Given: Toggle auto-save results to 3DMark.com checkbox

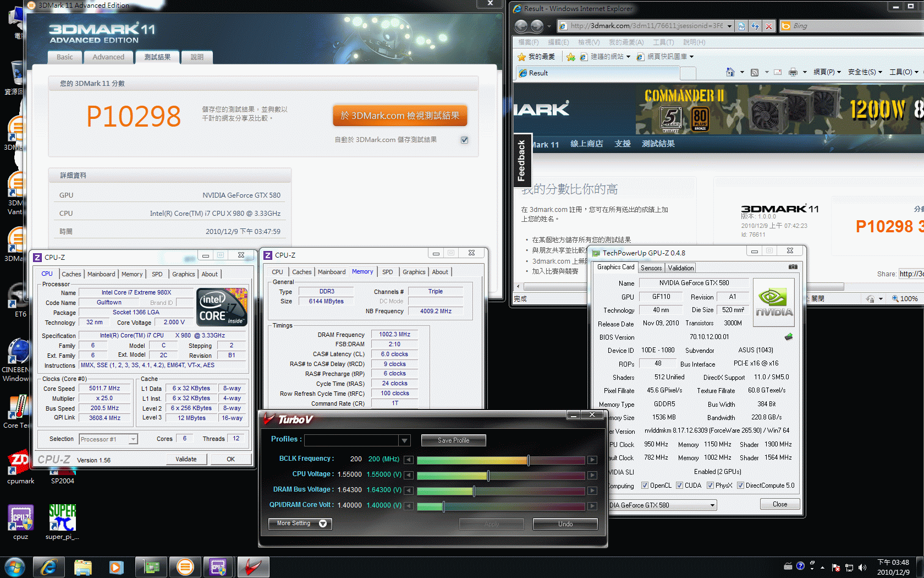Looking at the screenshot, I should pos(465,140).
